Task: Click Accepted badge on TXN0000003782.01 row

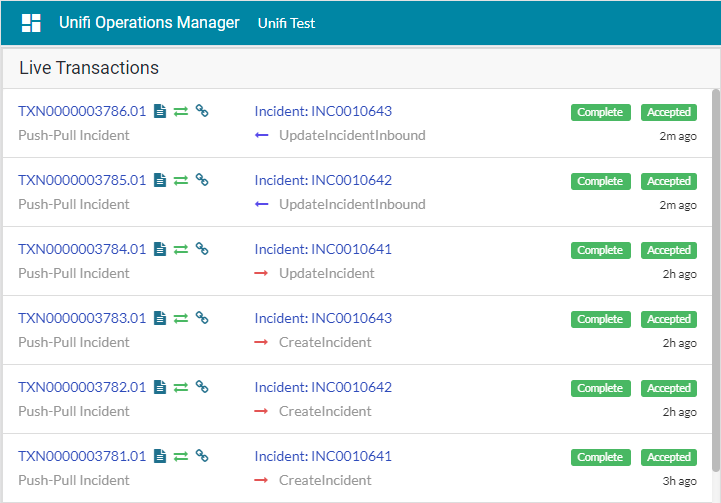Action: [x=669, y=388]
